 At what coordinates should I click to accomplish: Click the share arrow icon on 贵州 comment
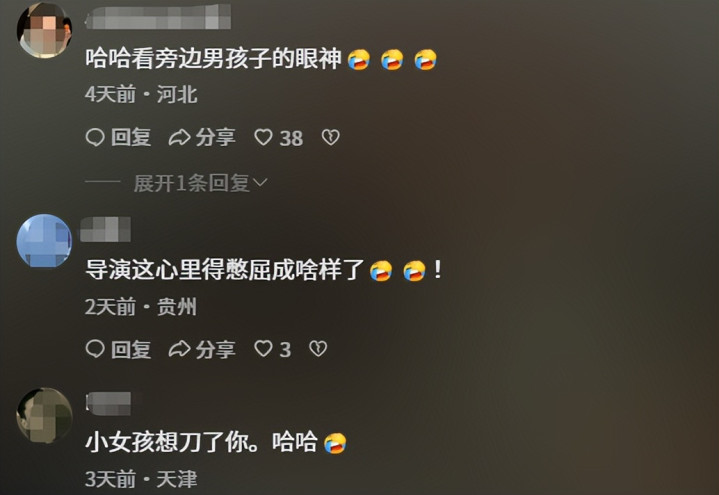coord(179,349)
